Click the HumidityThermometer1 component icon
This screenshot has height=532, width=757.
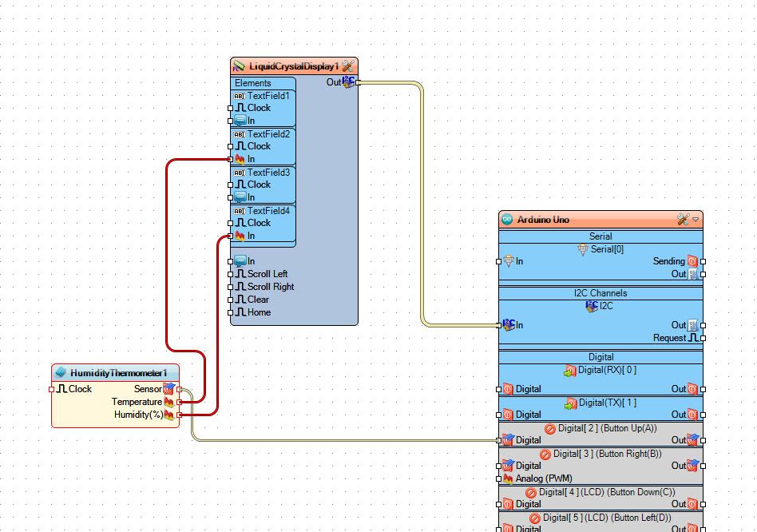click(x=61, y=373)
